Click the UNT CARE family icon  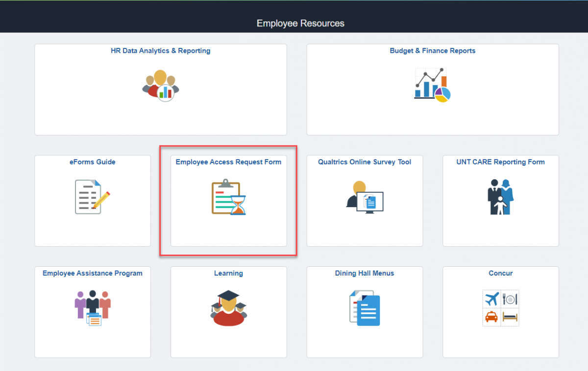501,197
